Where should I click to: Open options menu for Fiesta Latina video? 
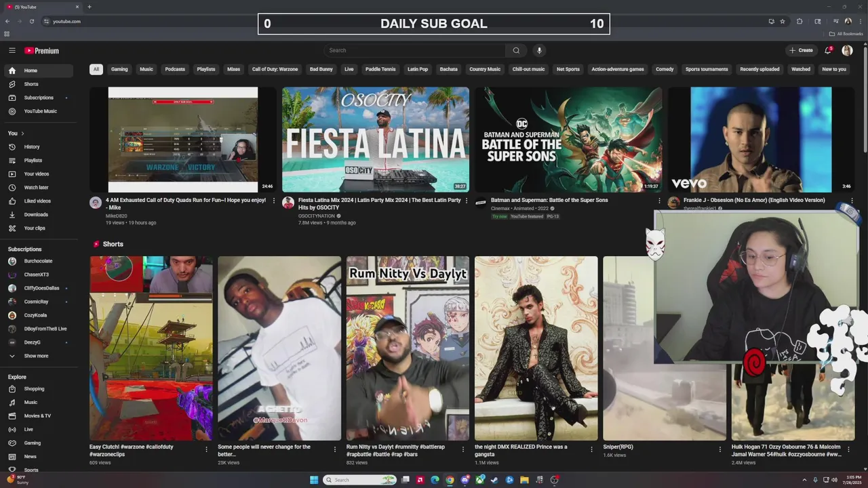point(467,201)
